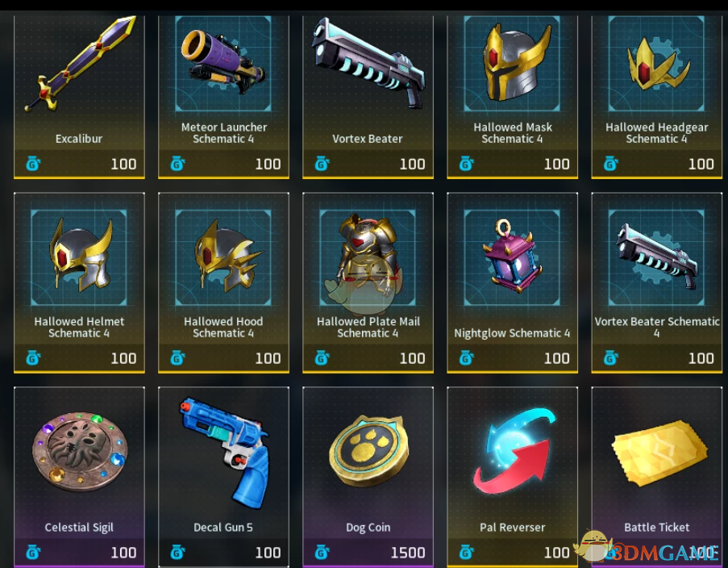728x568 pixels.
Task: Click the 1500 price on Dog Coin
Action: coord(408,553)
